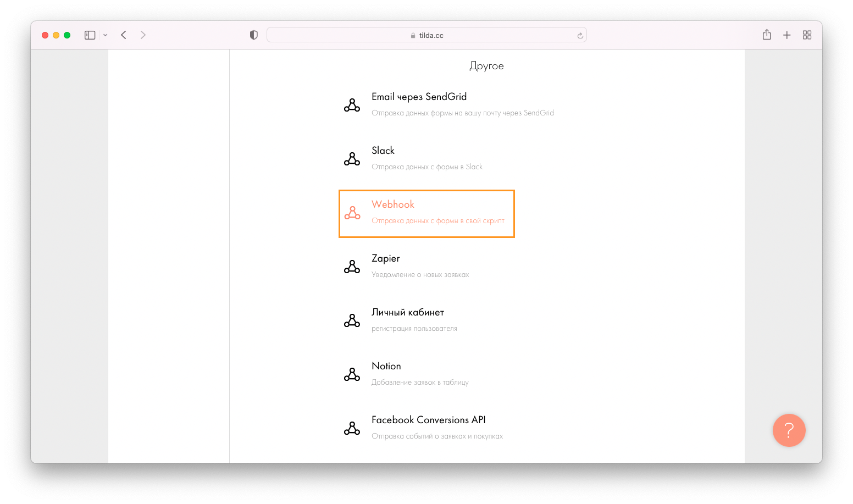Screen dimensions: 853x504
Task: Click the Zapier integration icon
Action: (352, 266)
